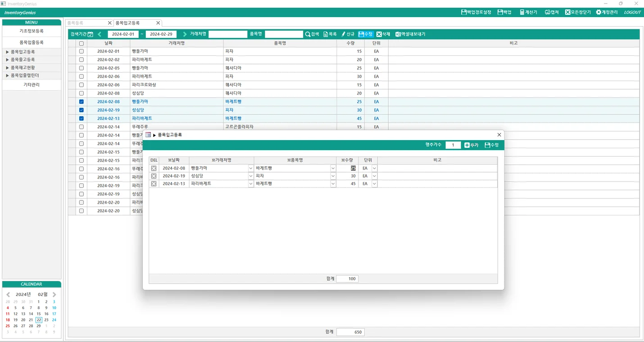This screenshot has width=644, height=342.
Task: Delete dialog row 2024-02-08 with DEL X
Action: (154, 168)
